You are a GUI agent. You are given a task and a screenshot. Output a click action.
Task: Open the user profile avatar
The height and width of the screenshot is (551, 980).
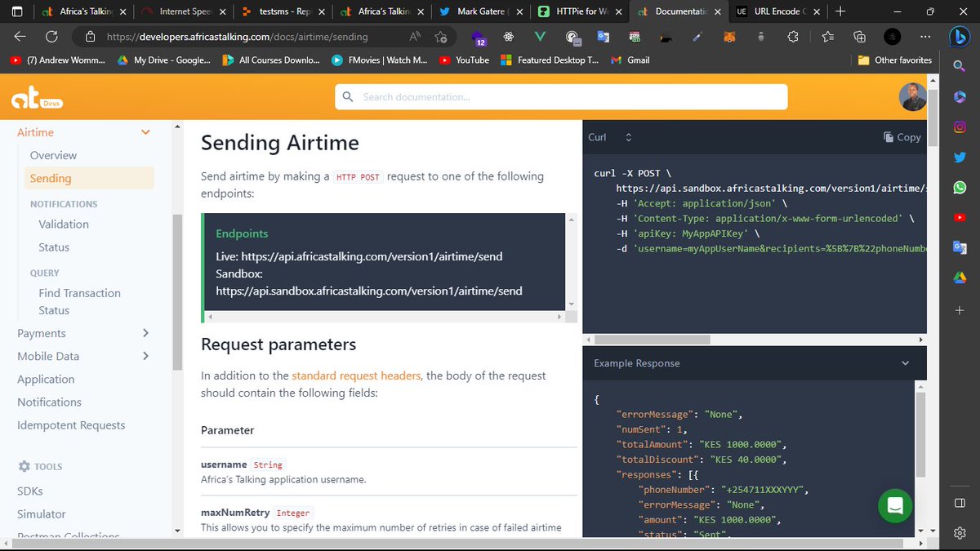pyautogui.click(x=912, y=97)
